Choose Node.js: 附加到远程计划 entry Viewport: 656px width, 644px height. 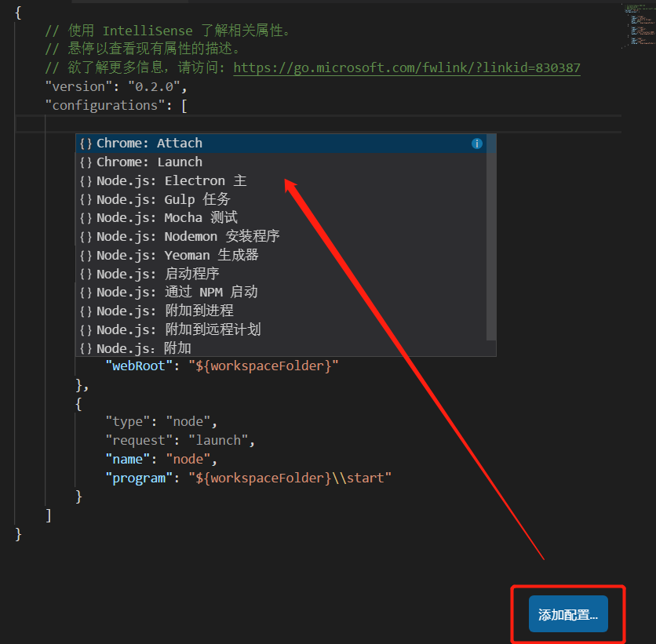pos(281,330)
